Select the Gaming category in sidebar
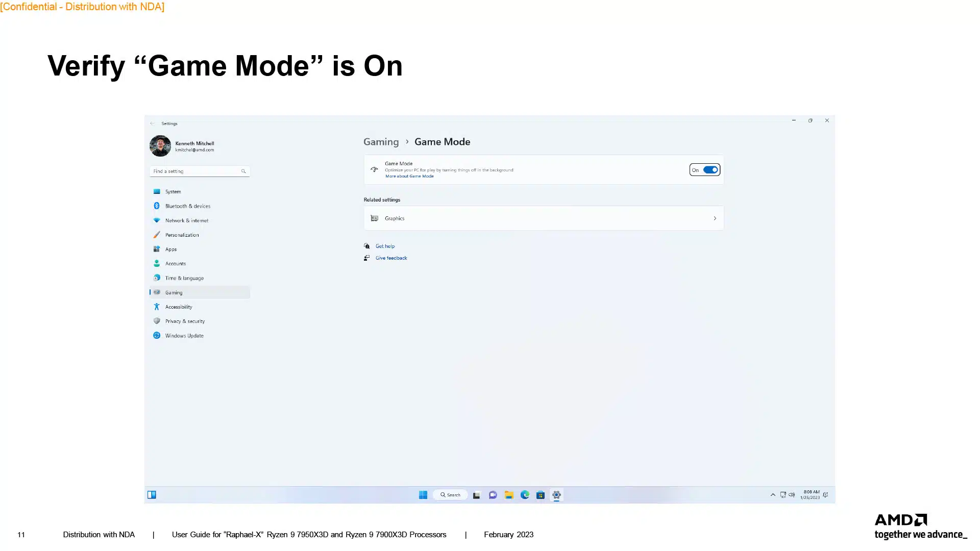980x551 pixels. 200,292
